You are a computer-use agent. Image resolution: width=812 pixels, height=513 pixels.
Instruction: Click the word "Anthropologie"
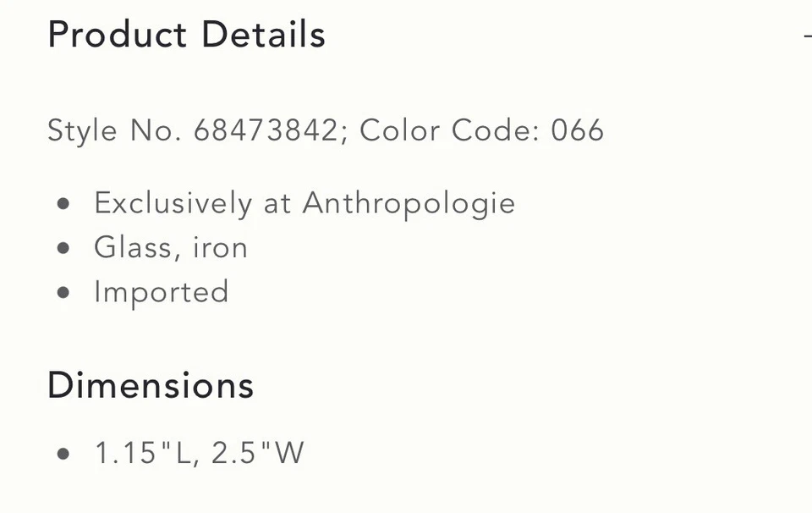409,204
